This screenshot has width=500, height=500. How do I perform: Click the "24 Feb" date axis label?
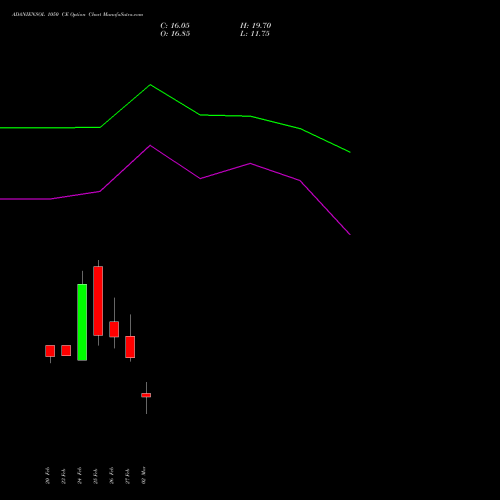(80, 476)
